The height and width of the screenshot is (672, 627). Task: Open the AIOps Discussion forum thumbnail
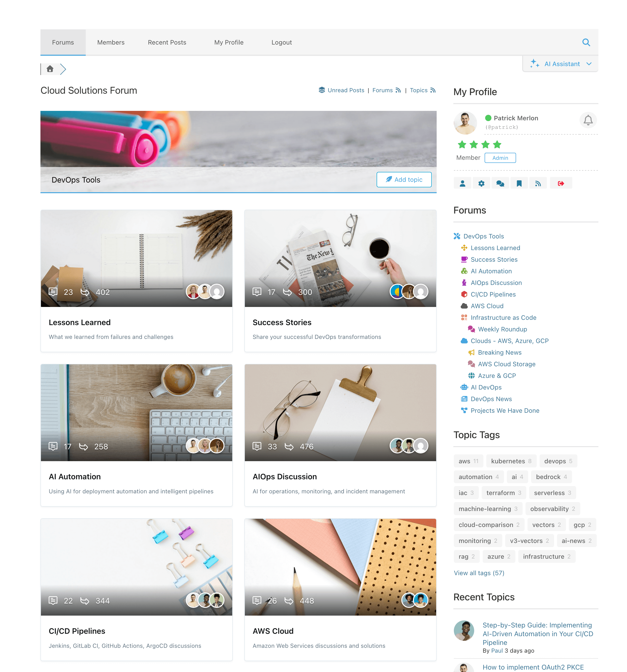point(340,413)
